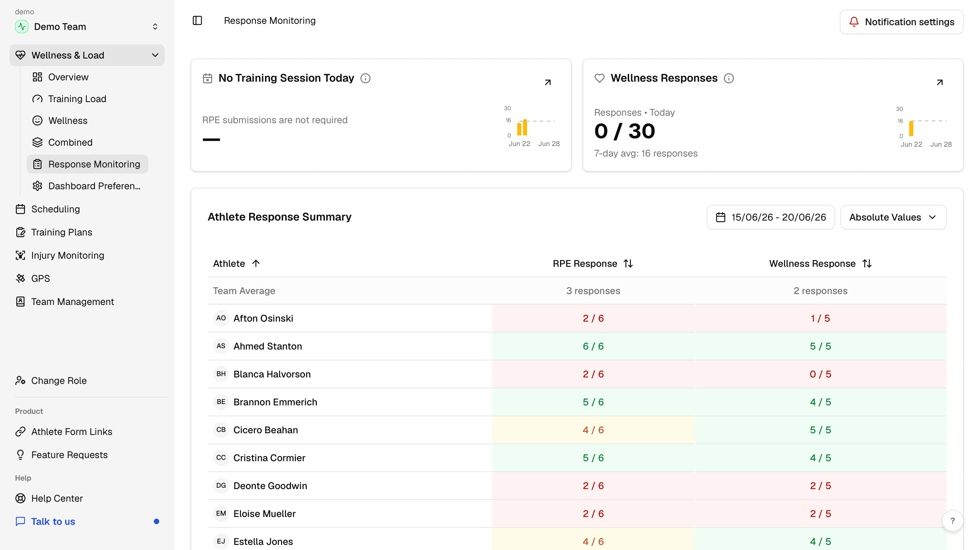Click the Training Plans icon
Viewport: 980px width, 550px height.
[x=20, y=232]
